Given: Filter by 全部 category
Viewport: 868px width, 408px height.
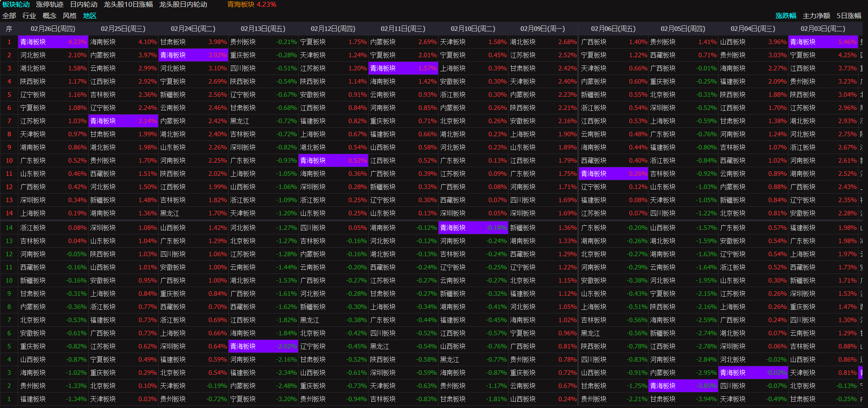Looking at the screenshot, I should [x=9, y=16].
